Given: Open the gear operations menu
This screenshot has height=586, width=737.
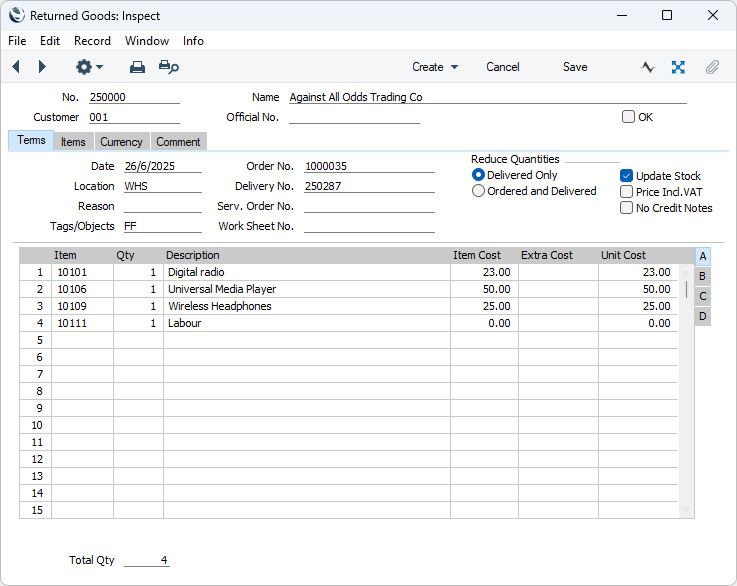Looking at the screenshot, I should tap(89, 67).
